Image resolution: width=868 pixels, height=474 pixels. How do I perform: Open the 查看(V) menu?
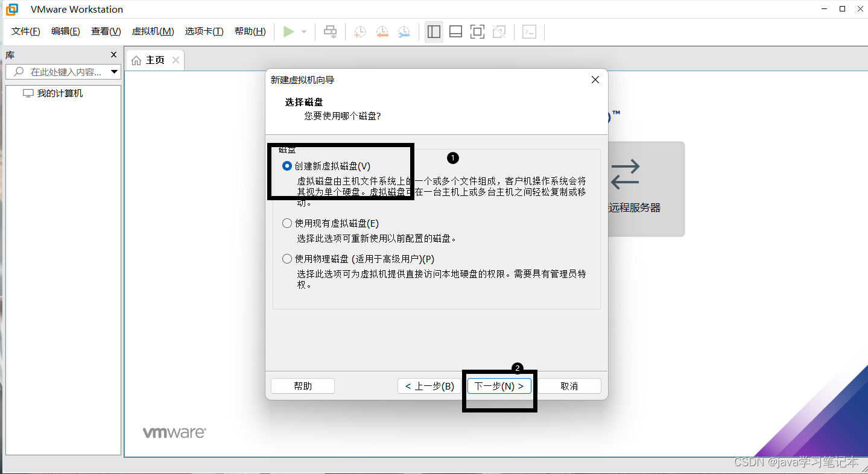coord(106,31)
